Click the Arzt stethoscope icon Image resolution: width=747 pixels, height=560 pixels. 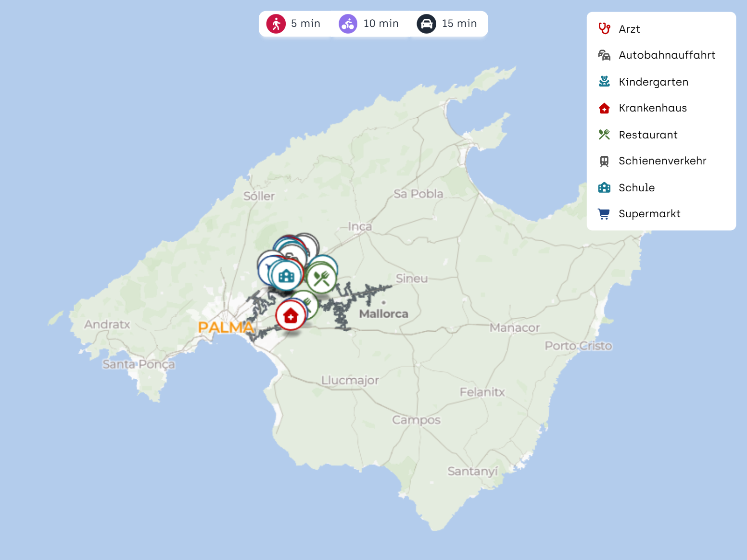tap(604, 29)
